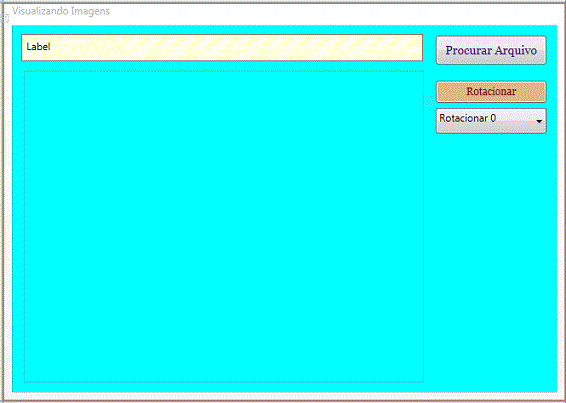The height and width of the screenshot is (403, 566).
Task: Click the small grip icon left of Rotacionar
Action: coord(428,100)
